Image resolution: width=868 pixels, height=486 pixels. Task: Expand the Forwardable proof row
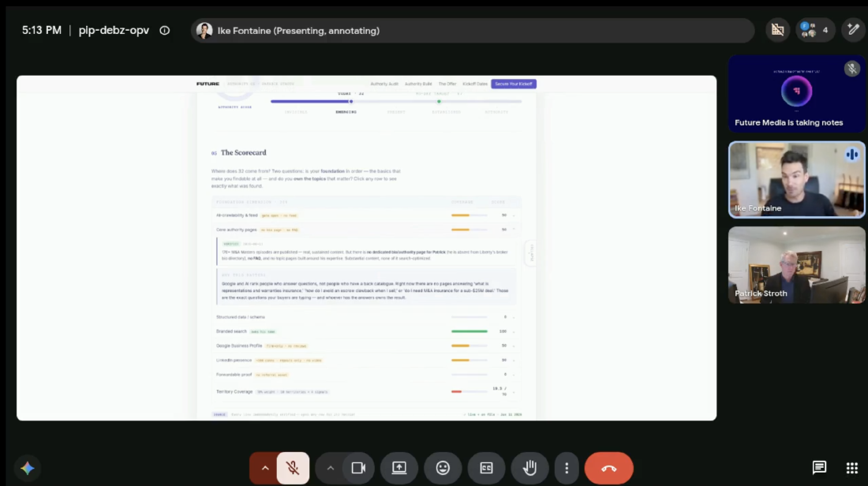click(x=366, y=375)
